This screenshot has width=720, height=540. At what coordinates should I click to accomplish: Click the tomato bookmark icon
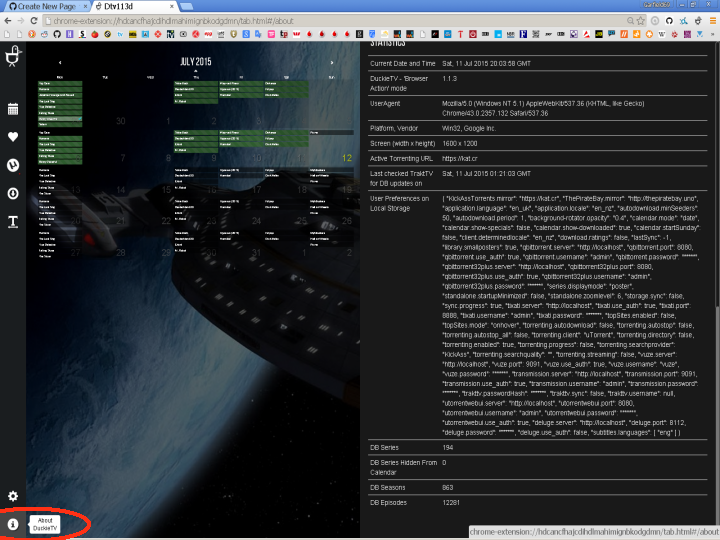click(95, 34)
